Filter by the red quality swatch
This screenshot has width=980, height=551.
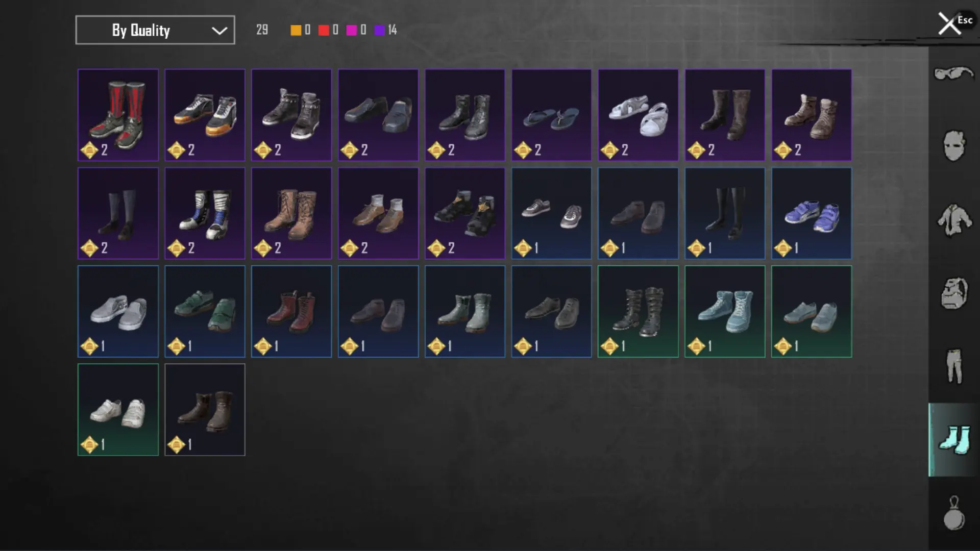pos(324,30)
